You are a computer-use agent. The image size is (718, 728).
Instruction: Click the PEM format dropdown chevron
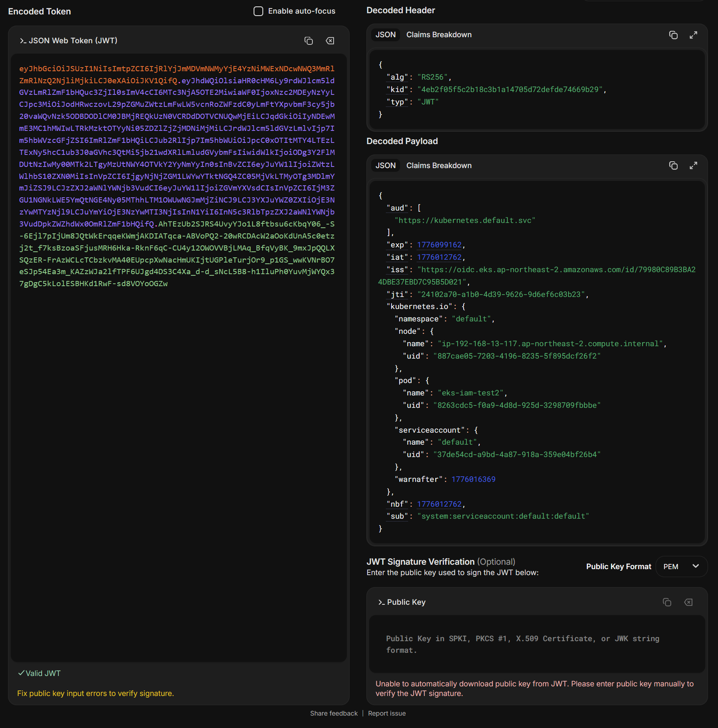[x=696, y=566]
